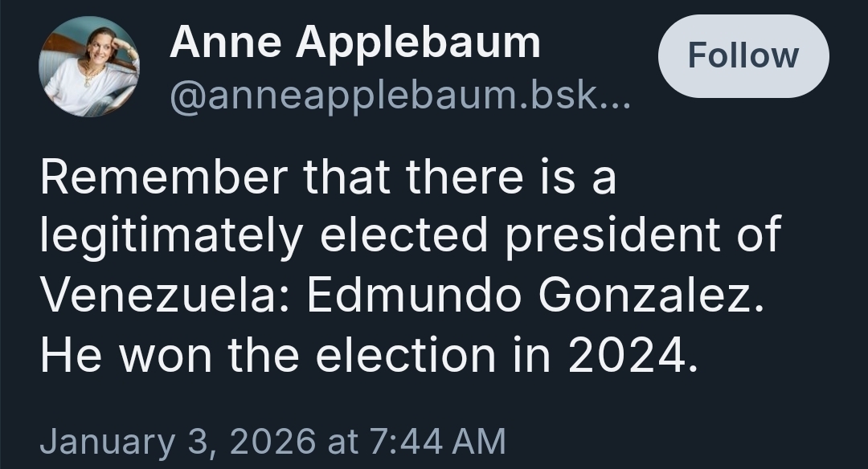Follow Anne Applebaum
868x469 pixels.
743,56
